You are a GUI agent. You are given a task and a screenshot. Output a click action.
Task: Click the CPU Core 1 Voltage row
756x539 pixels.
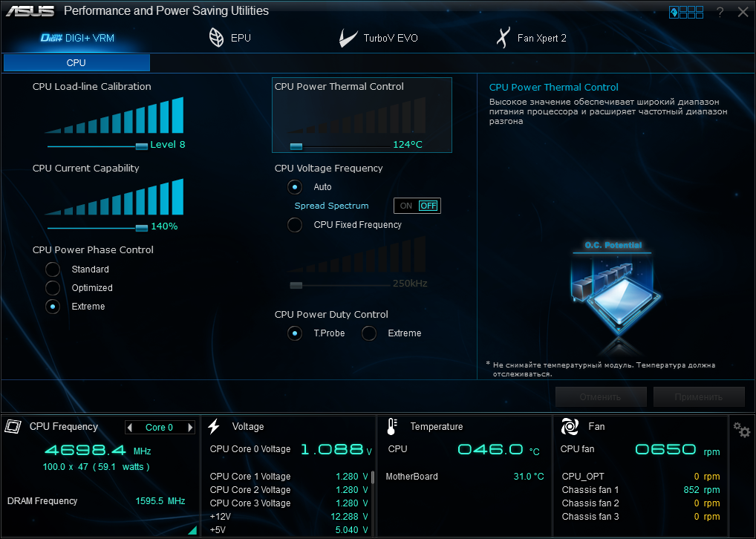[x=289, y=477]
